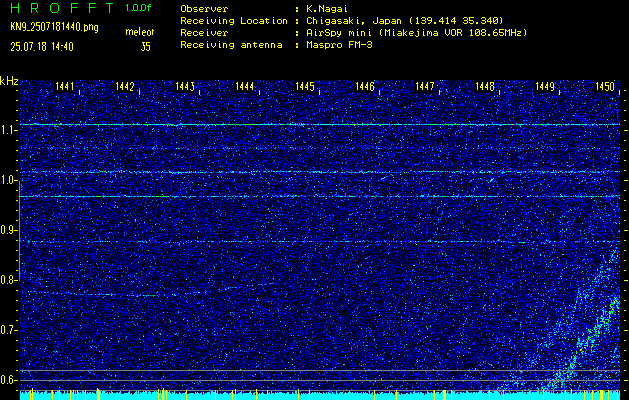Click the 0.7 frequency axis label
The image size is (629, 400).
8,330
